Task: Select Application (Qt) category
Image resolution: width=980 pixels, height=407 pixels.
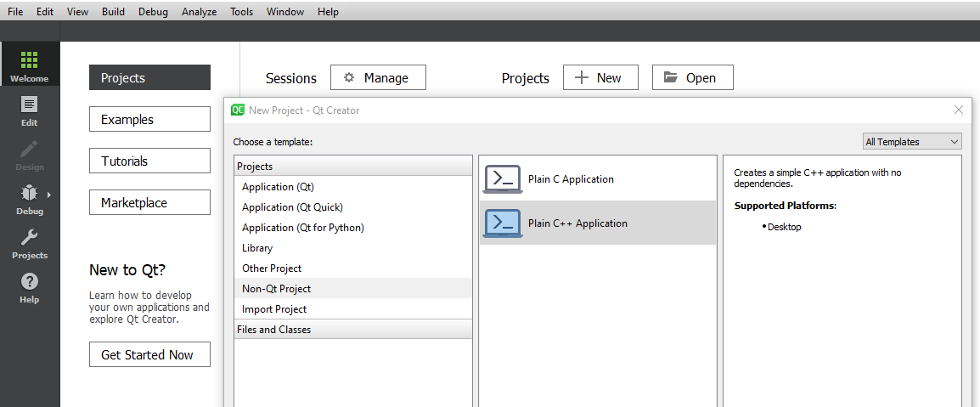Action: [353, 187]
